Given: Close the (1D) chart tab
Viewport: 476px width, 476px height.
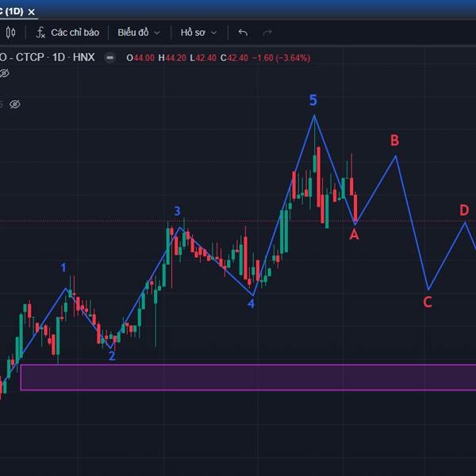Looking at the screenshot, I should pos(31,12).
